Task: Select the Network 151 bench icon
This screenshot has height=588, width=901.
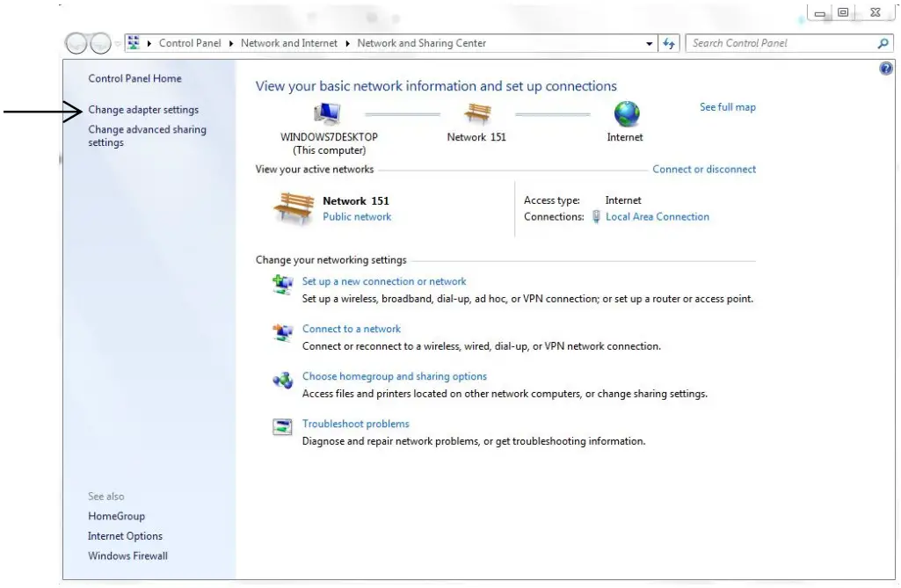Action: [476, 115]
